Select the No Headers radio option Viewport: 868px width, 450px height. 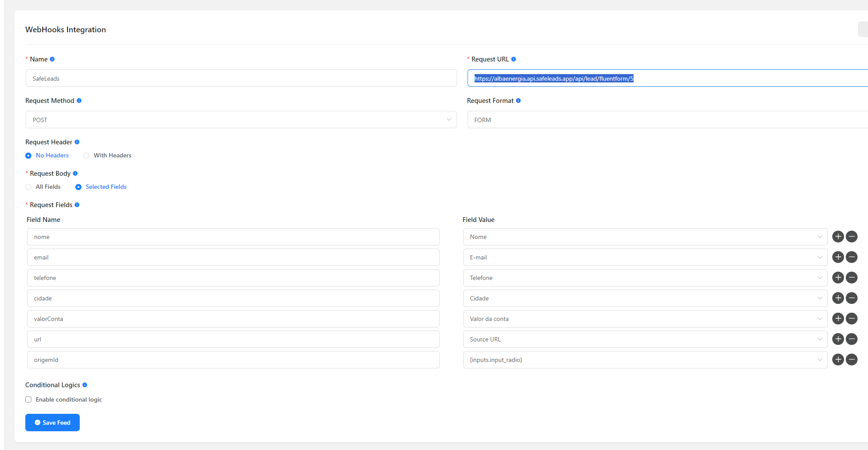[29, 156]
